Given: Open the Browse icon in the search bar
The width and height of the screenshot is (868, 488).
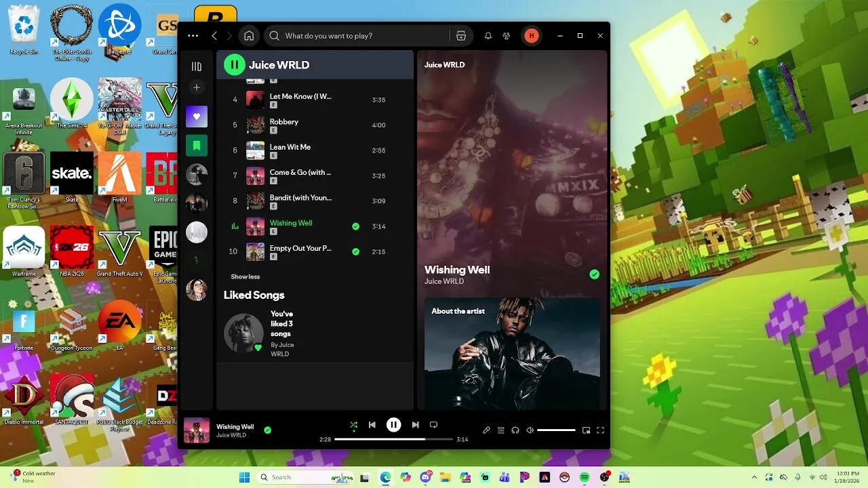Looking at the screenshot, I should point(461,36).
